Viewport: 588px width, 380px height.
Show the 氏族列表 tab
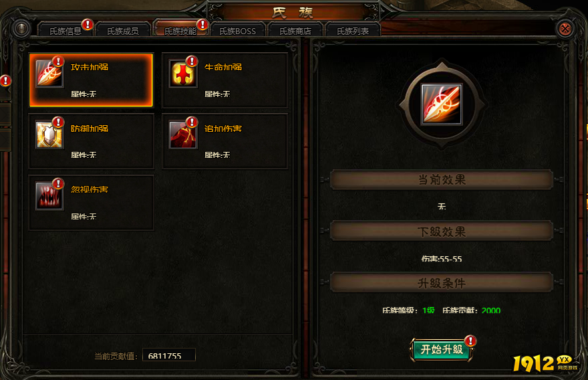353,31
